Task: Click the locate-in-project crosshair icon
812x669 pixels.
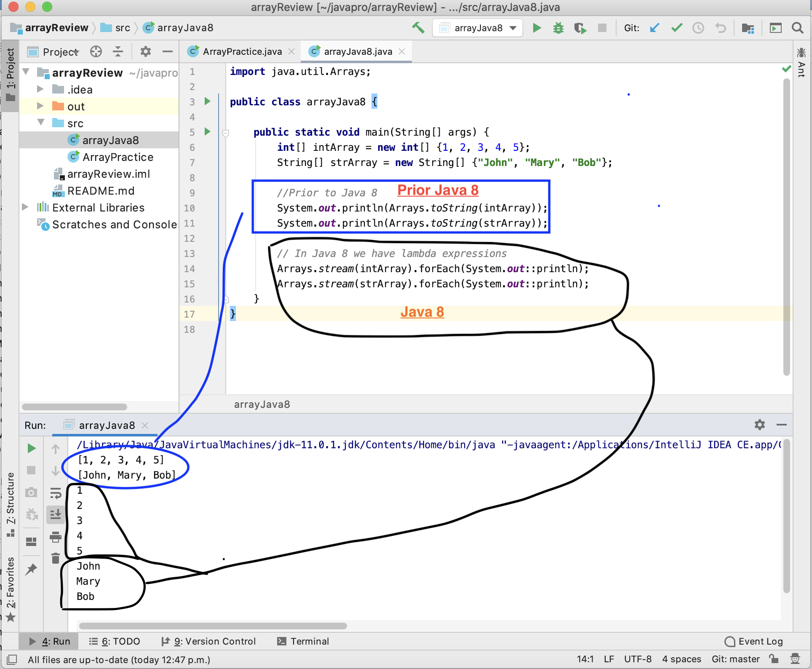Action: [x=96, y=51]
